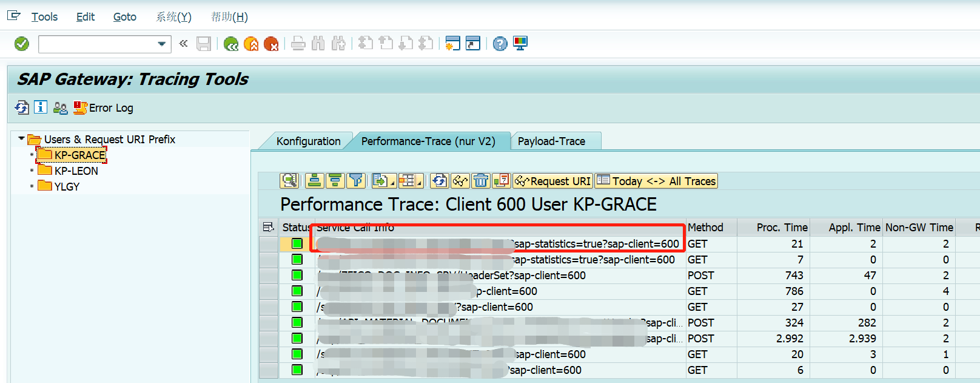Image resolution: width=980 pixels, height=383 pixels.
Task: Open the Export icon dropdown
Action: tap(384, 181)
